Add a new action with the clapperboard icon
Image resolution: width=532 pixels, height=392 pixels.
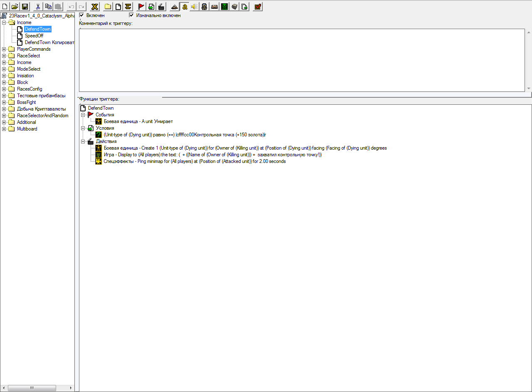[x=161, y=6]
